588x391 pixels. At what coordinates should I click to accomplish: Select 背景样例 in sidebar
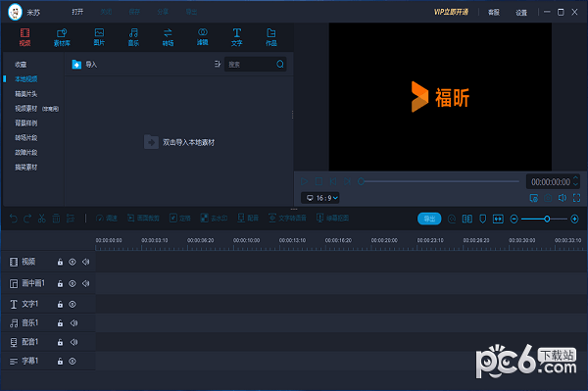pos(25,122)
